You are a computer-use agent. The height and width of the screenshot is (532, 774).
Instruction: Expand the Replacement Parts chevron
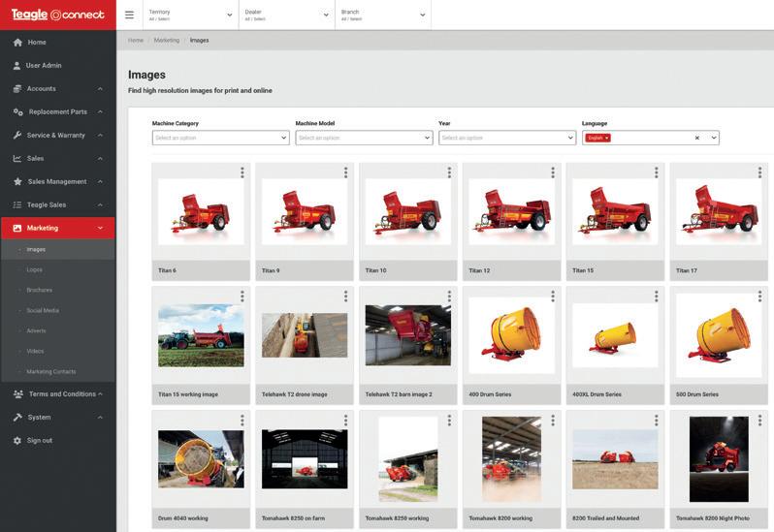click(100, 111)
